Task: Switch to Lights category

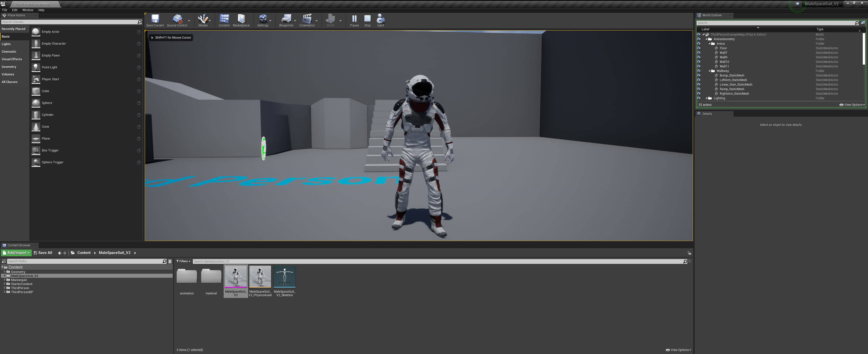Action: tap(14, 44)
